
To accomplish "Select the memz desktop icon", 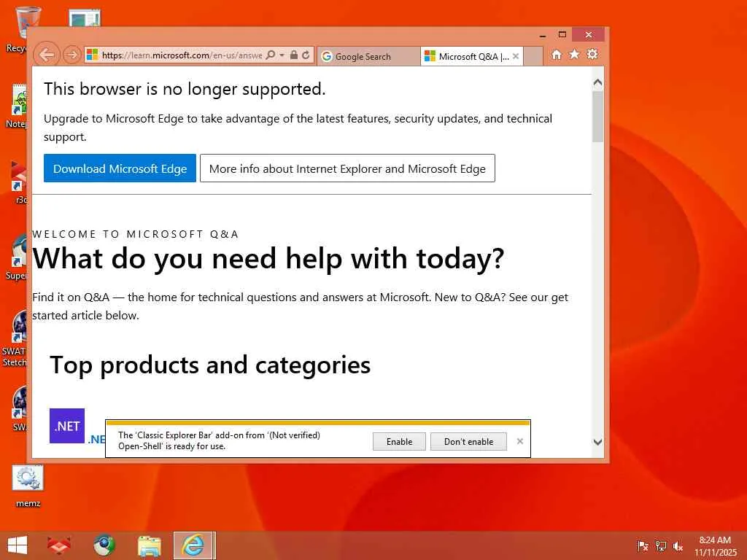I will (x=28, y=486).
